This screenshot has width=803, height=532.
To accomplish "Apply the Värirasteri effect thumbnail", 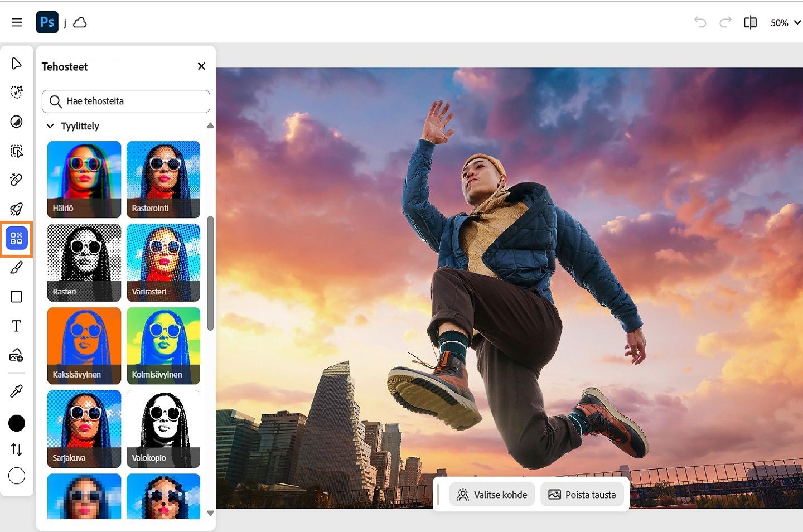I will point(163,263).
